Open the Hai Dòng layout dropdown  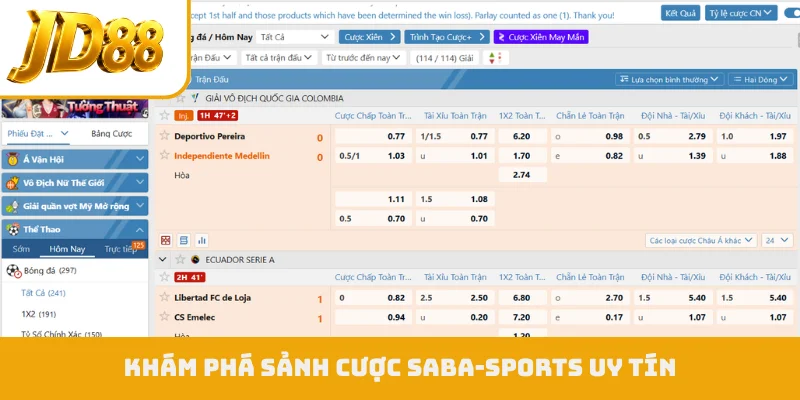click(761, 80)
